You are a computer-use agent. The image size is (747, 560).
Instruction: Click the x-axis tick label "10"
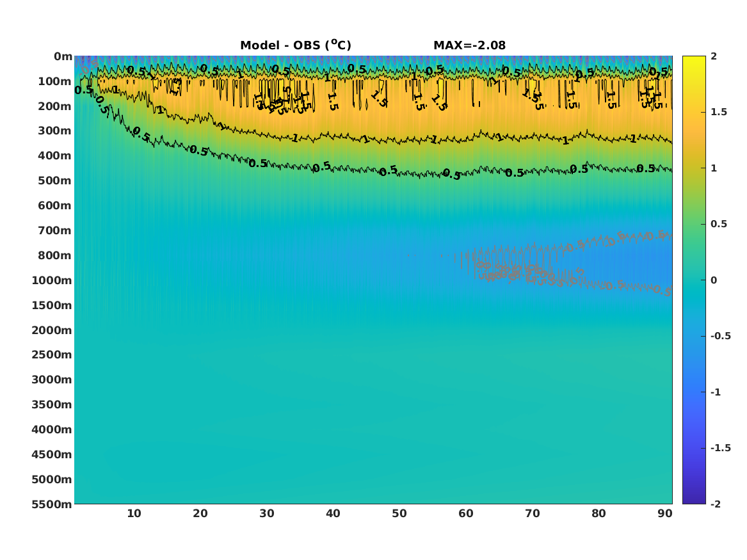pos(134,513)
